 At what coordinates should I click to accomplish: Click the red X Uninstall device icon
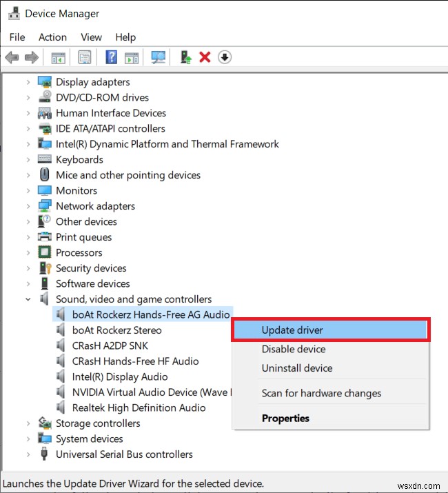pyautogui.click(x=205, y=57)
